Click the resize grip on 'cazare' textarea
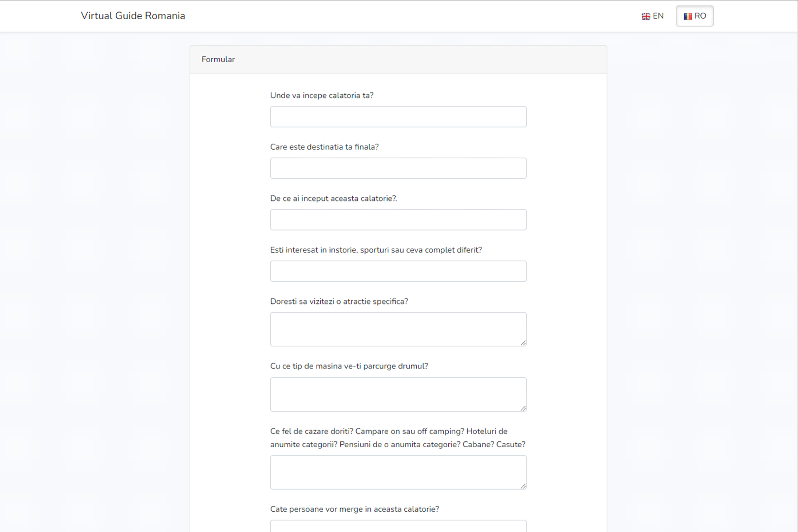The width and height of the screenshot is (798, 532). pos(523,486)
